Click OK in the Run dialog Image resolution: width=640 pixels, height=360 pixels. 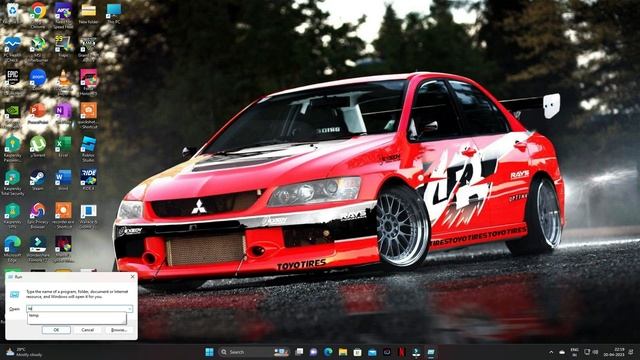pyautogui.click(x=56, y=329)
